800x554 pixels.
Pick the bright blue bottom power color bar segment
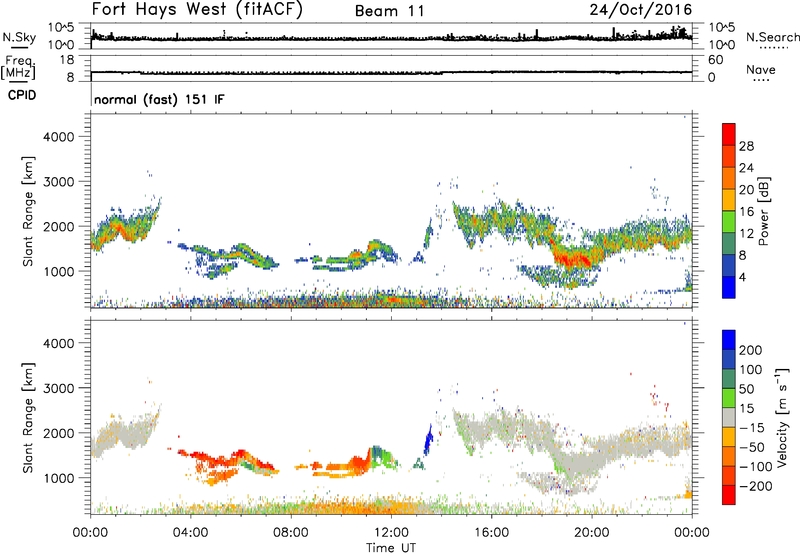click(x=729, y=287)
